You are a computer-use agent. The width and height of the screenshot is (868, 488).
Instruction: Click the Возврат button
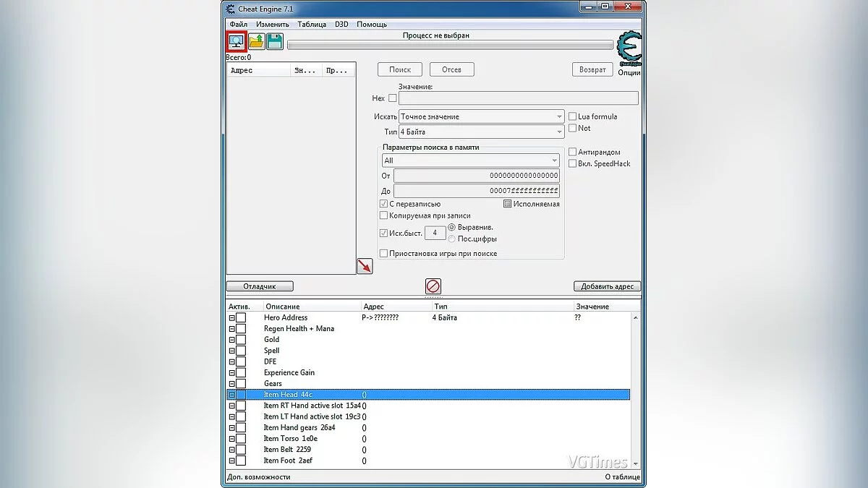592,69
